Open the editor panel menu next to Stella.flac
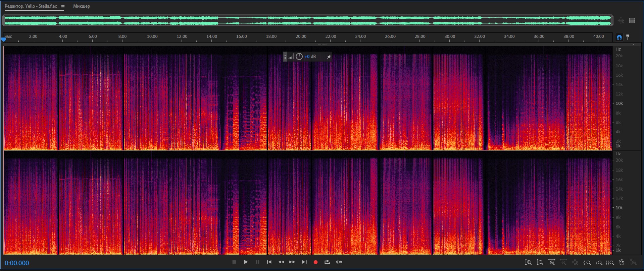Screen dimensions: 644x271 (63, 6)
